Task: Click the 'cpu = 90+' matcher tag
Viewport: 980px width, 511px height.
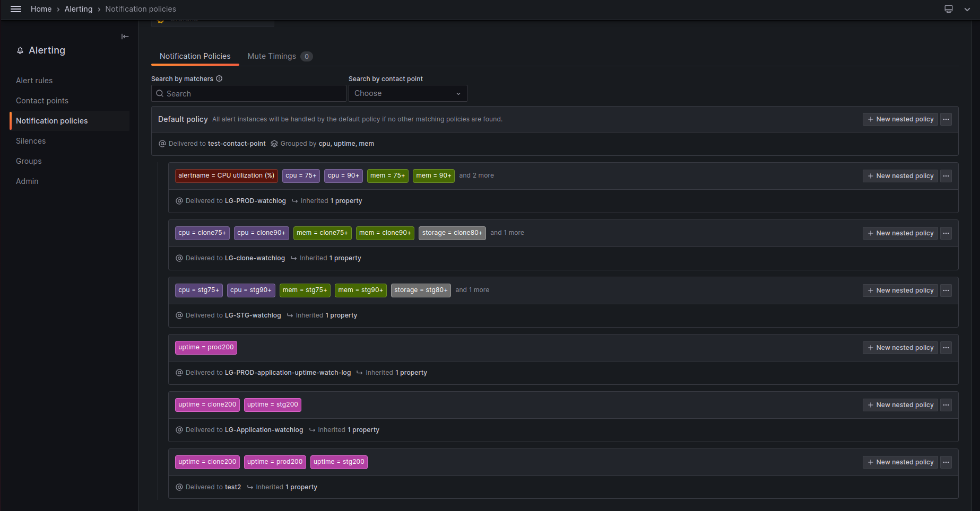Action: click(x=343, y=175)
